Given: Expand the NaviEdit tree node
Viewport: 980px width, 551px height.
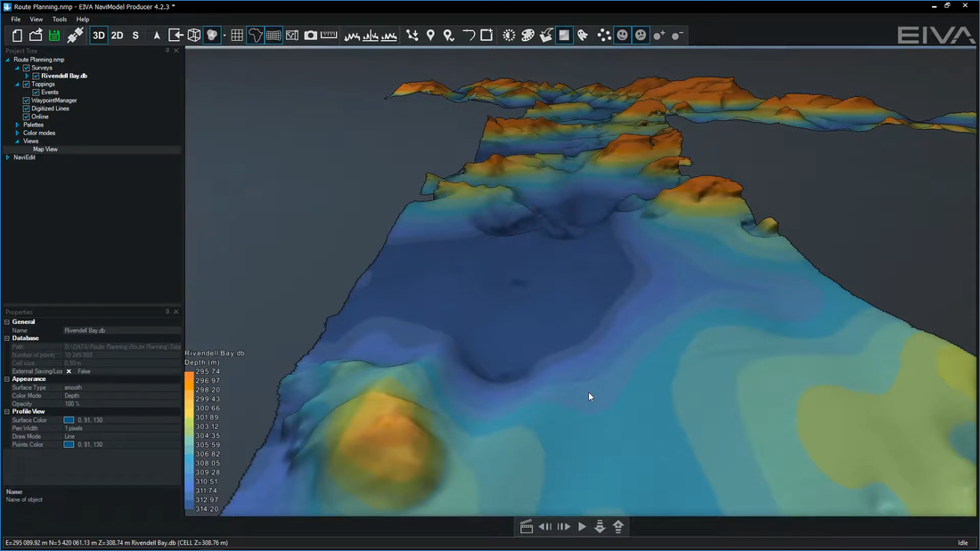Looking at the screenshot, I should click(x=7, y=157).
